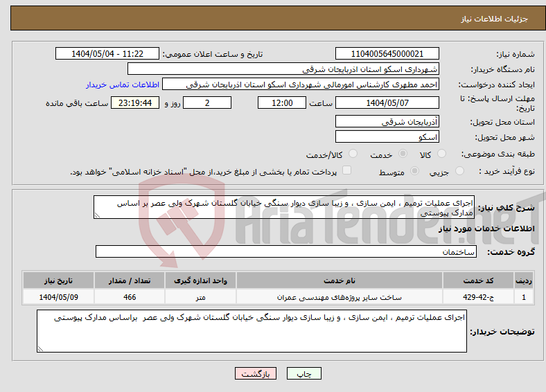546x392 pixels.
Task: Select the خدمت radio button
Action: coord(403,154)
